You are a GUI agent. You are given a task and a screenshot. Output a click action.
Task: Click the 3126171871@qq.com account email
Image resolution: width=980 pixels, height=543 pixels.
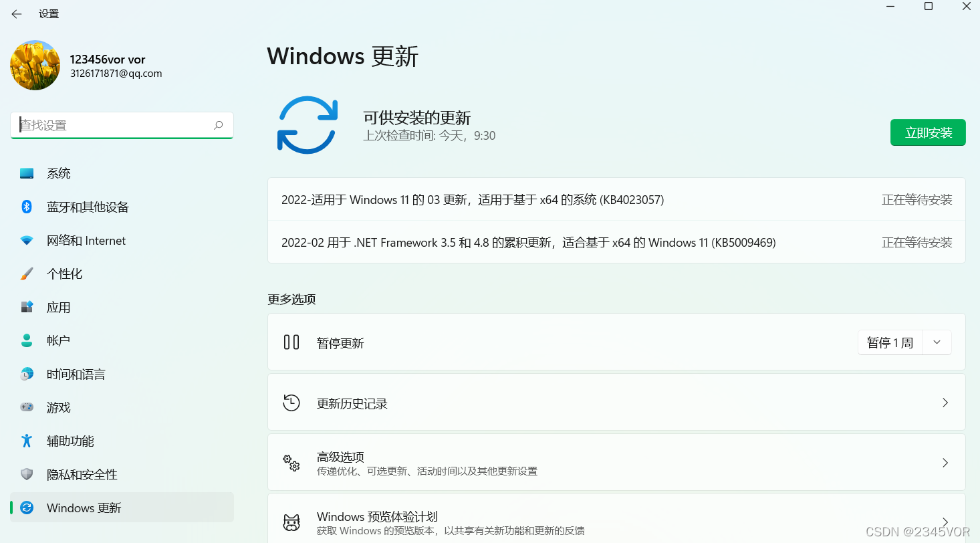(116, 74)
